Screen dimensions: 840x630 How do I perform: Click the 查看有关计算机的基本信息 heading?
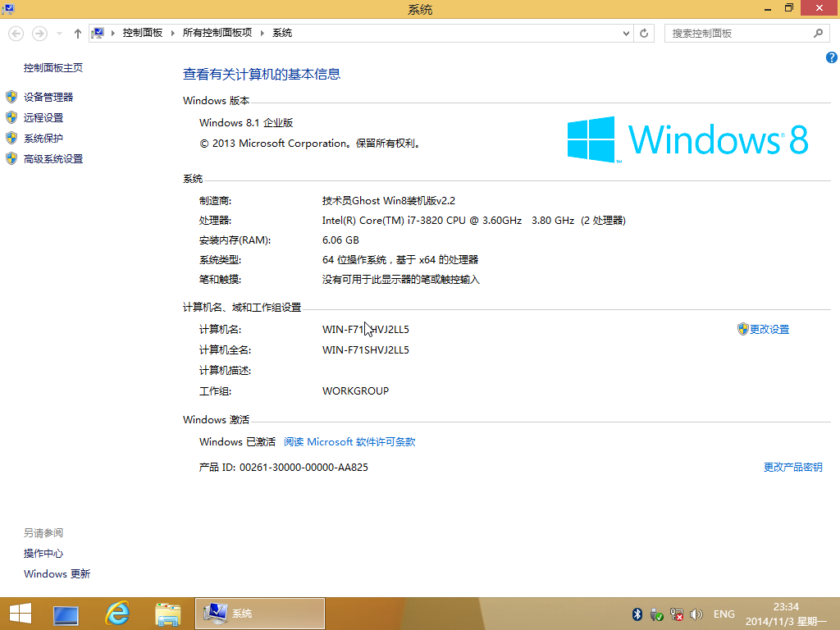262,74
